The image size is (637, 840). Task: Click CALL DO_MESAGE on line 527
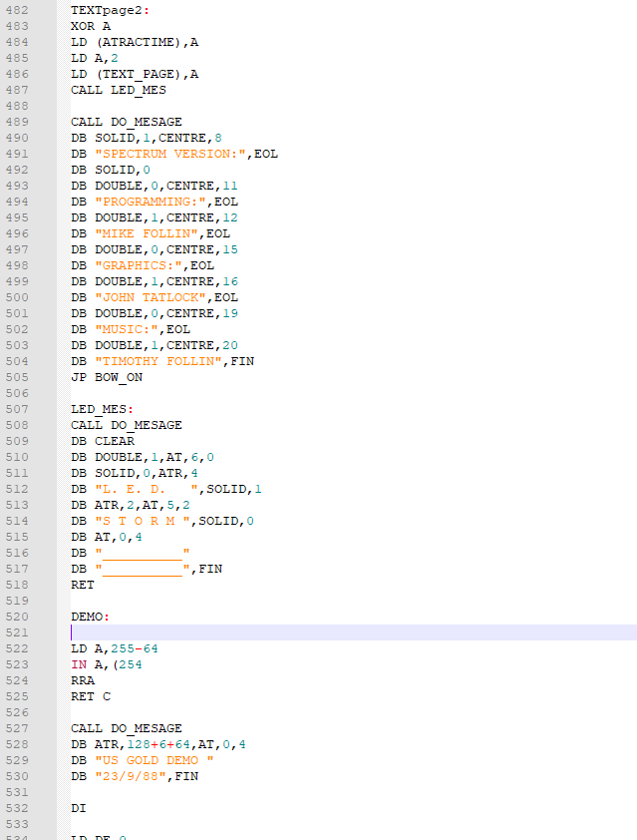pyautogui.click(x=127, y=728)
